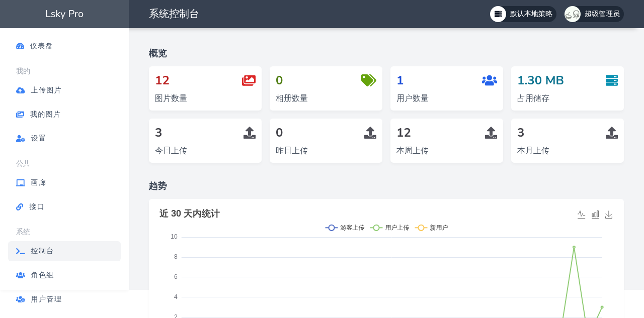The image size is (644, 318).
Task: Click the terminal prompt icon beside 控制台
Action: point(21,251)
